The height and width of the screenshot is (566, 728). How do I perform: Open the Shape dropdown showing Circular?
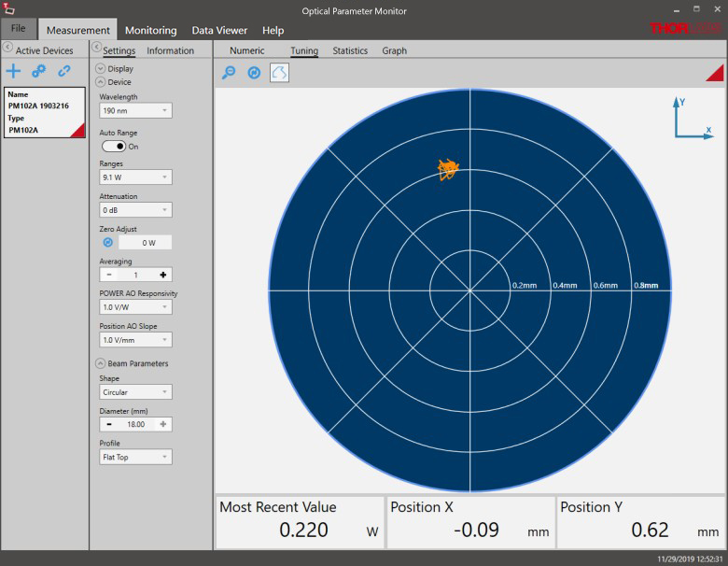(135, 392)
